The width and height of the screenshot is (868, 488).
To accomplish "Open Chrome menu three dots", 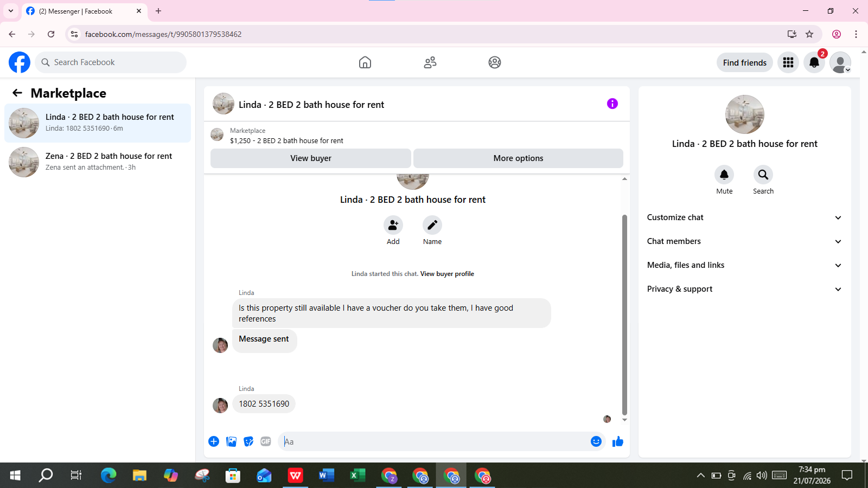I will coord(856,34).
